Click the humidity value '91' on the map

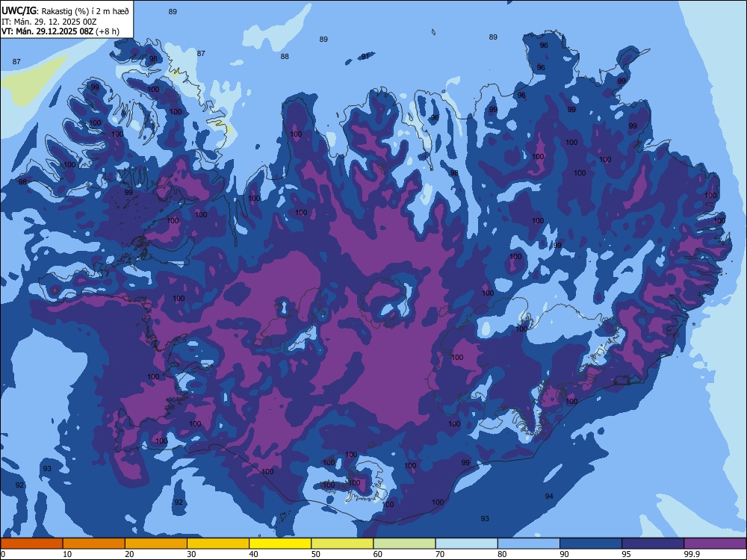coord(365,56)
